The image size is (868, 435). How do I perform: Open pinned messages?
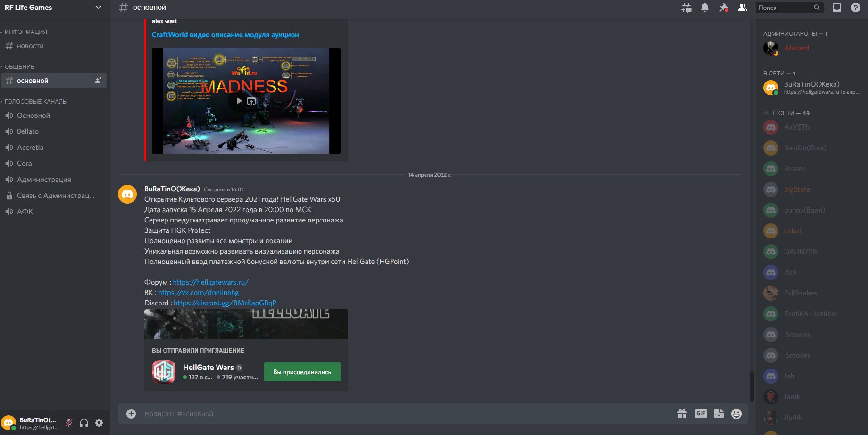click(x=724, y=8)
